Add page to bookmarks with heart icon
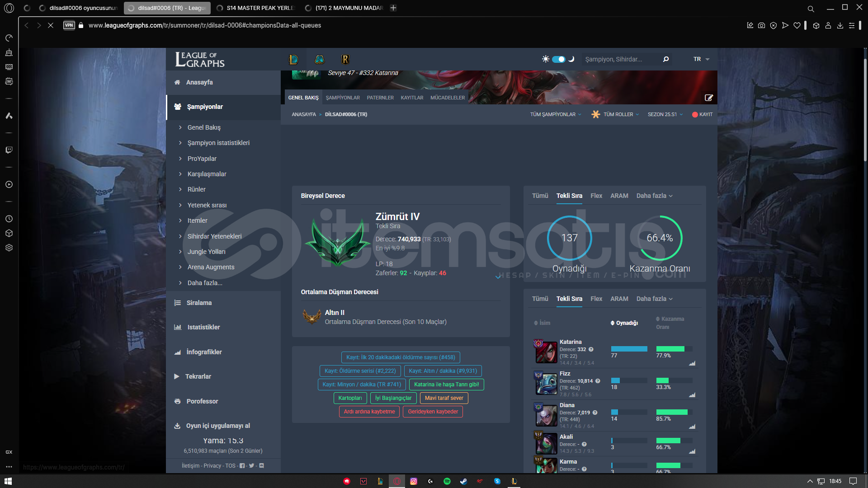868x488 pixels. pos(797,26)
